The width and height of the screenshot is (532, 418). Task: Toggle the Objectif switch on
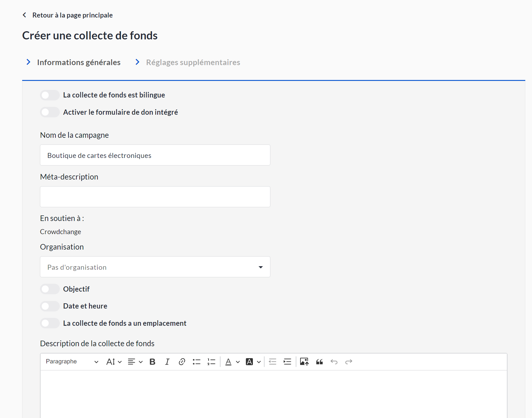50,289
